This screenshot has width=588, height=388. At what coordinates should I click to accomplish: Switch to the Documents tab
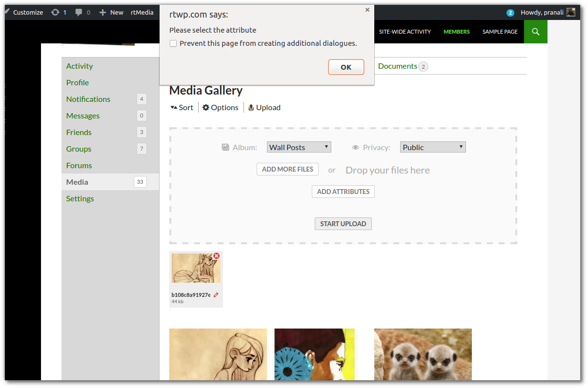pos(398,66)
